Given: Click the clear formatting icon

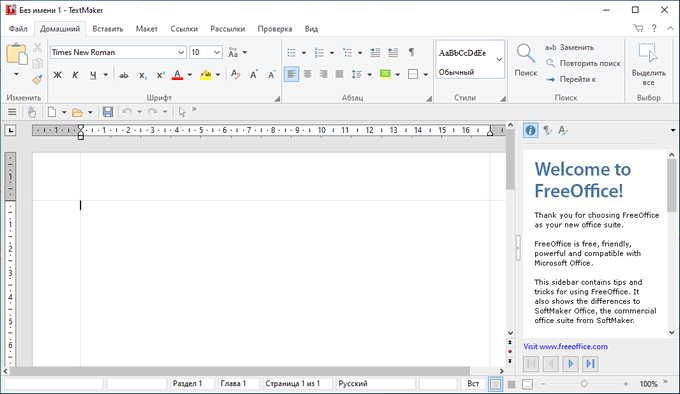Looking at the screenshot, I should [235, 75].
